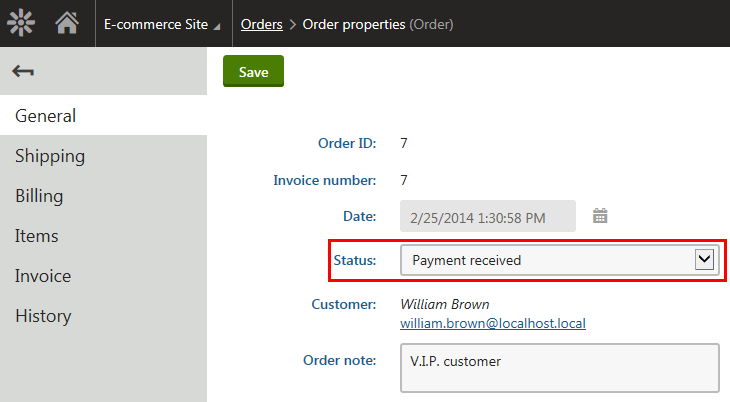The image size is (730, 402).
Task: Open the General tab
Action: 103,116
